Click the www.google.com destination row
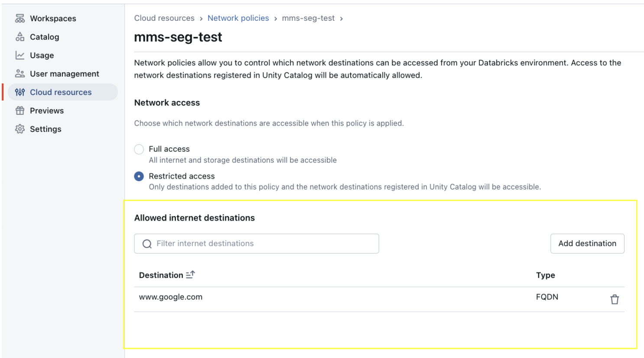The width and height of the screenshot is (644, 358). [171, 297]
